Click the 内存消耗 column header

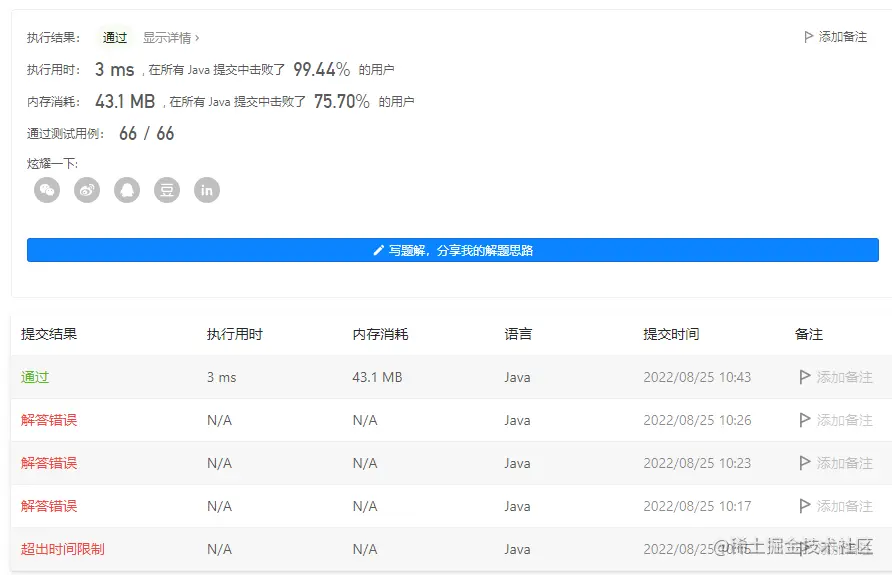tap(380, 334)
